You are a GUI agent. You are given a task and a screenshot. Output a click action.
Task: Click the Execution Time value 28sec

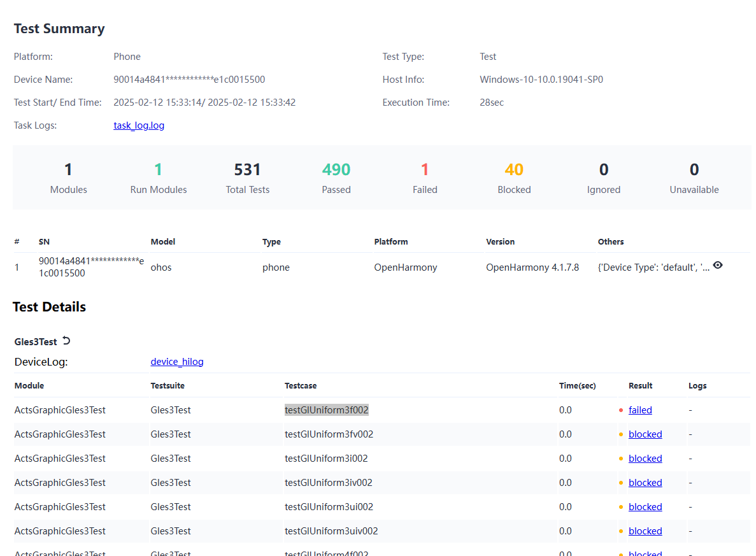(491, 103)
